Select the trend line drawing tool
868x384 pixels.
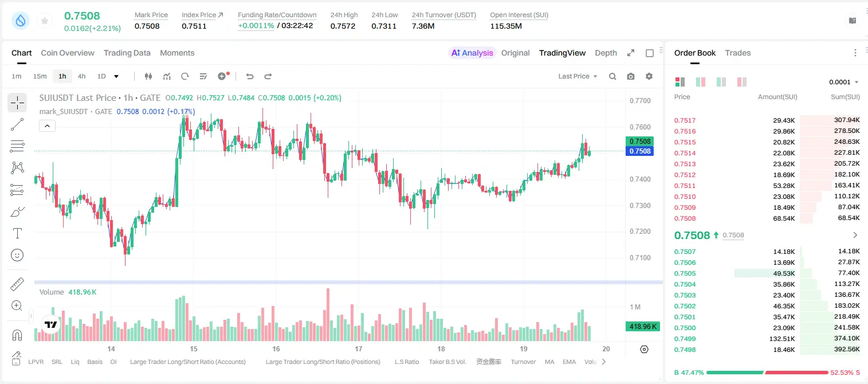pyautogui.click(x=17, y=124)
